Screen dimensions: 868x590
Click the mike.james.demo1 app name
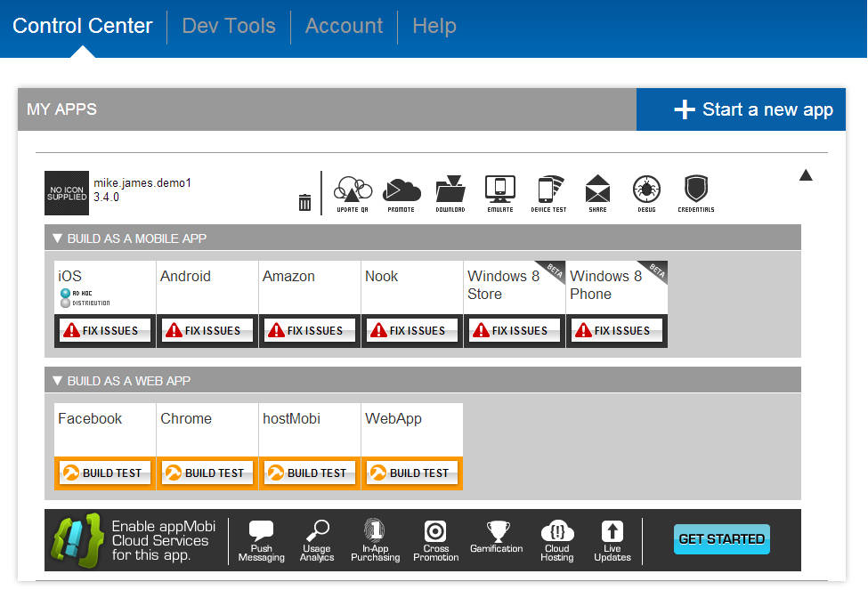[142, 182]
